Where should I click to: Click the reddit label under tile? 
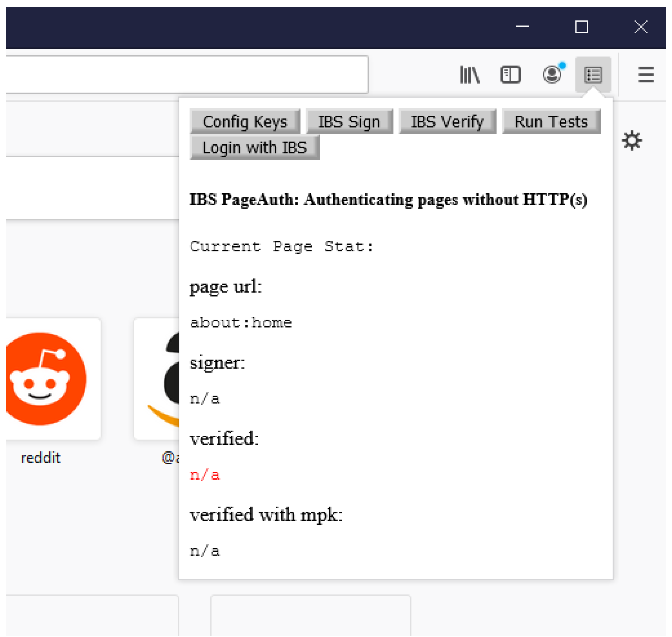41,458
